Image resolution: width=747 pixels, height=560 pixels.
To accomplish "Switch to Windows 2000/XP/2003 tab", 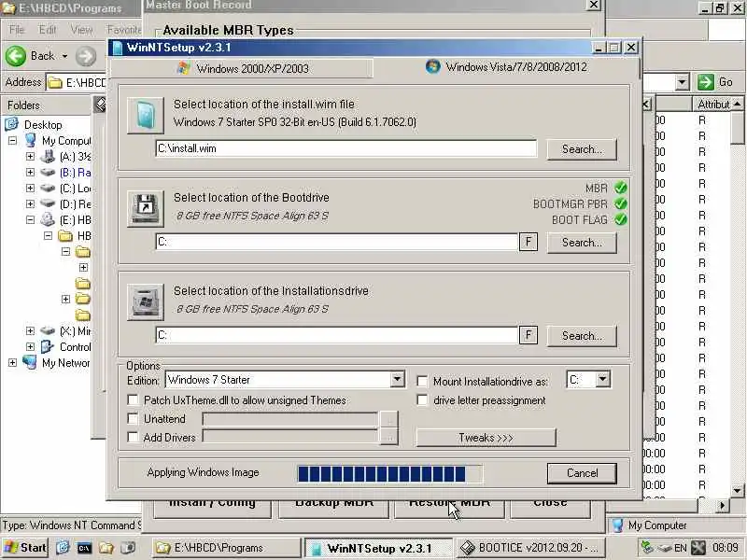I will click(x=242, y=68).
